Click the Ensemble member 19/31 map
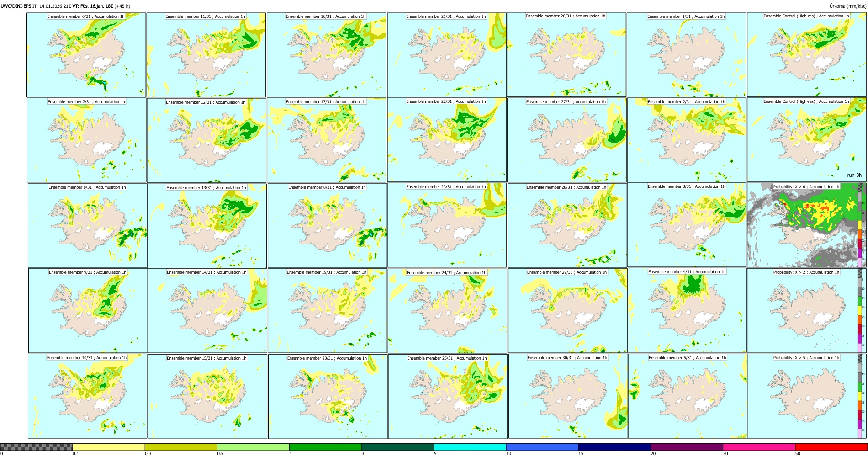The image size is (868, 457). coord(327,311)
